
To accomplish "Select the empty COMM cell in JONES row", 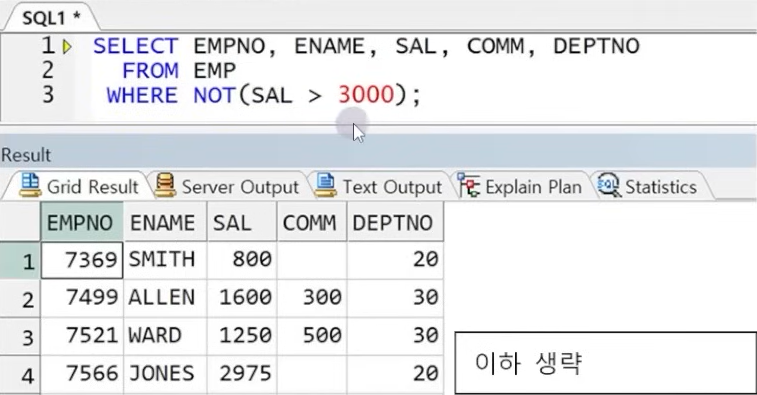I will pos(312,375).
